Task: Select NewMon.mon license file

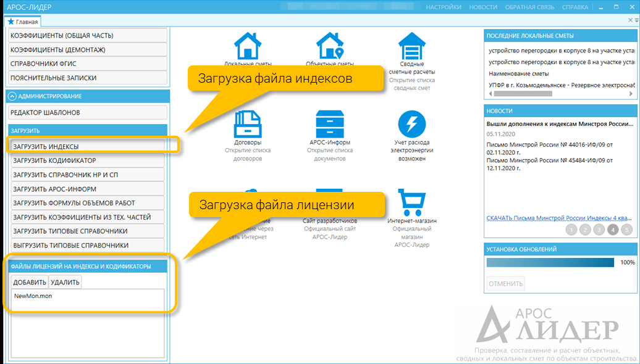Action: tap(33, 296)
